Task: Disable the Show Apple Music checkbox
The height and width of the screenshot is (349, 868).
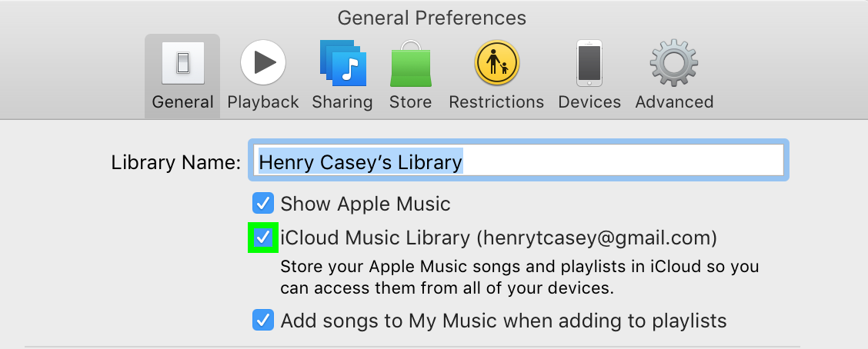Action: click(x=263, y=204)
